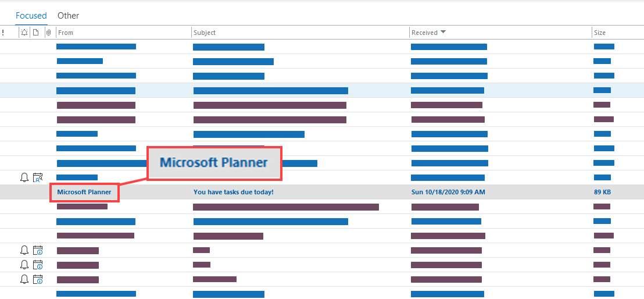
Task: Click the bell icon on the last reminder row
Action: [24, 279]
